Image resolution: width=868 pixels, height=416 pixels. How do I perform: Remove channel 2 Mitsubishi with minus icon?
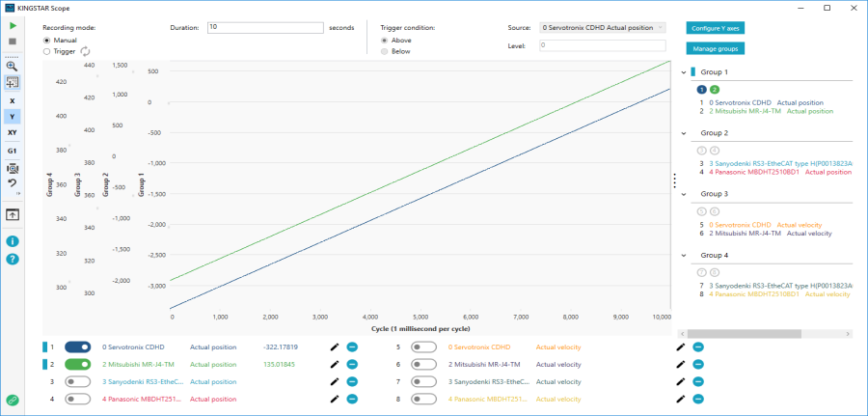point(352,365)
